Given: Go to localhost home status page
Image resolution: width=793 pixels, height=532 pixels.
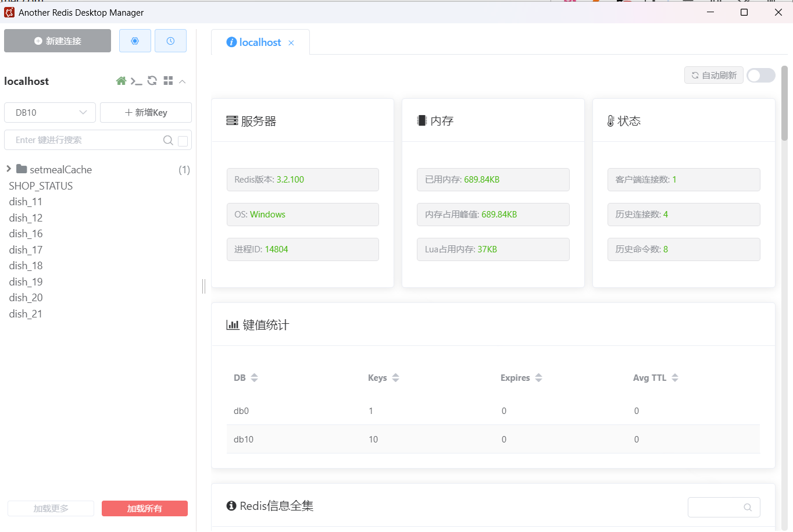Looking at the screenshot, I should [x=121, y=81].
